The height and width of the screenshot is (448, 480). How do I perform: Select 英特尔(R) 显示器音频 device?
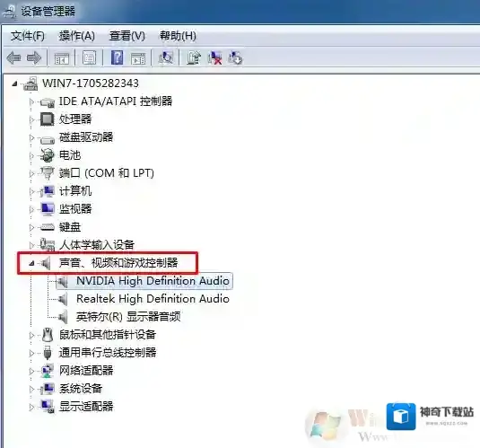tap(128, 317)
